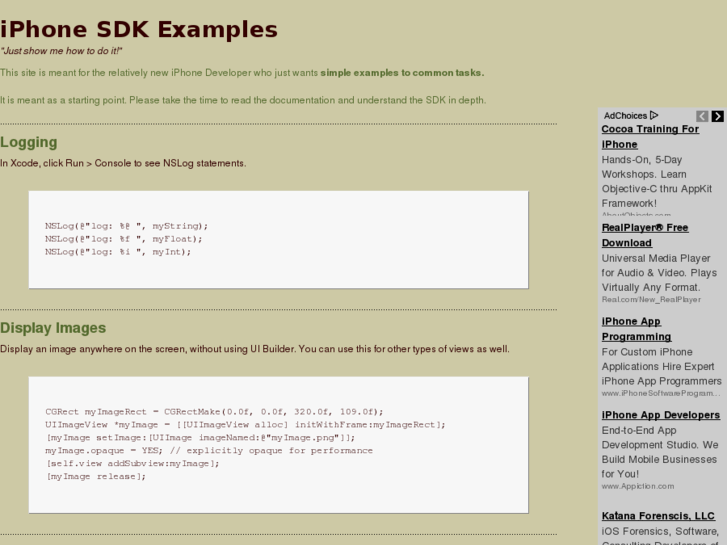
Task: Click the NSLog myInt code line
Action: coord(118,252)
